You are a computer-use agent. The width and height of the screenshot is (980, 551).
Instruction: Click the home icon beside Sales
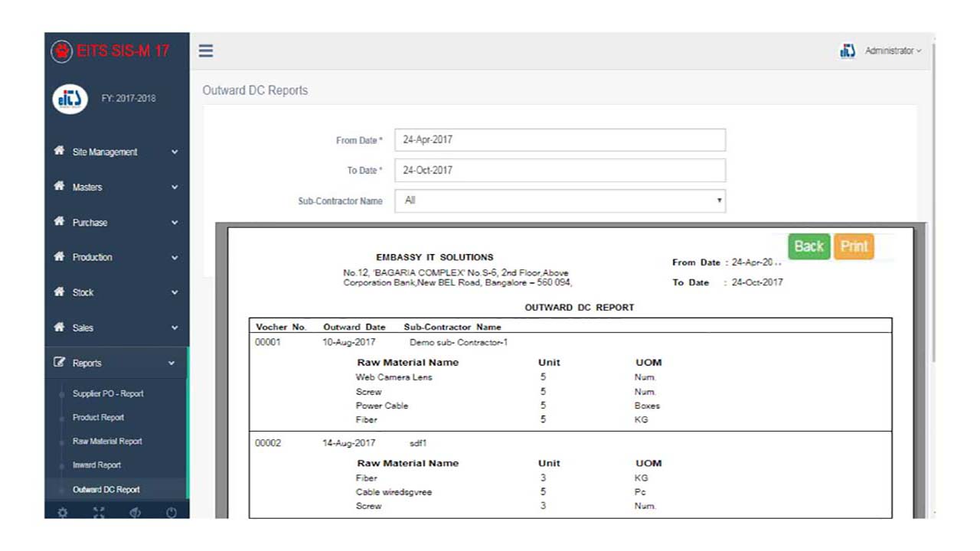click(x=59, y=328)
